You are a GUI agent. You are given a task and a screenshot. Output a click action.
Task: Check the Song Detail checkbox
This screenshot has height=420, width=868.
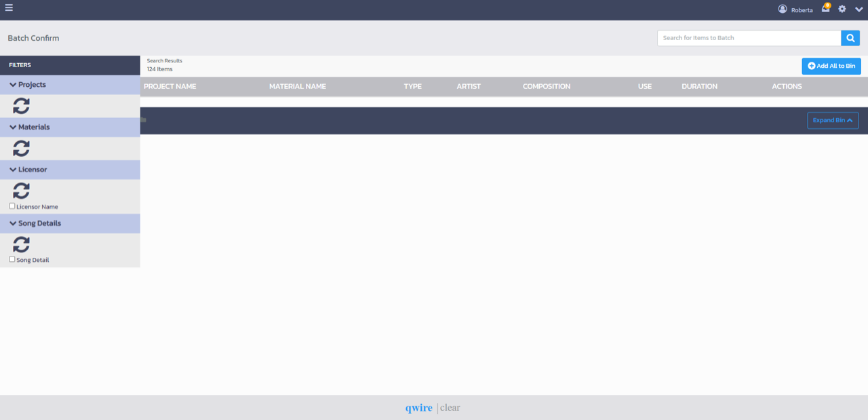tap(12, 259)
